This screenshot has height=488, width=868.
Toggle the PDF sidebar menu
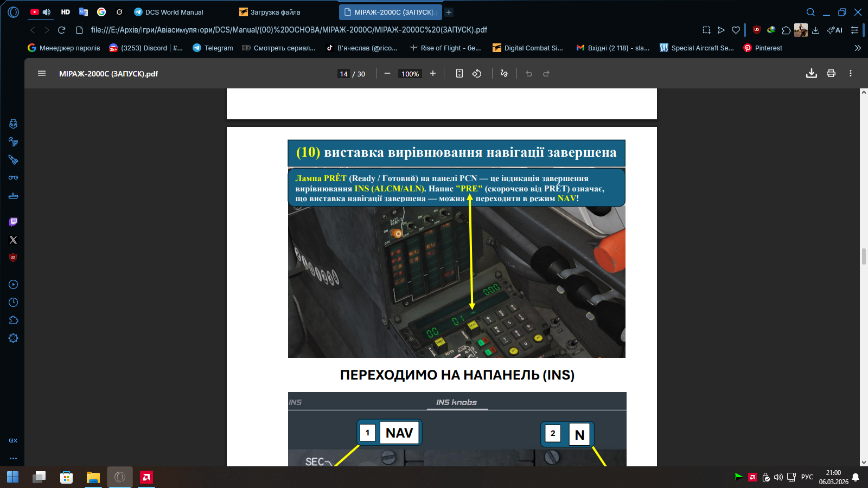[42, 74]
